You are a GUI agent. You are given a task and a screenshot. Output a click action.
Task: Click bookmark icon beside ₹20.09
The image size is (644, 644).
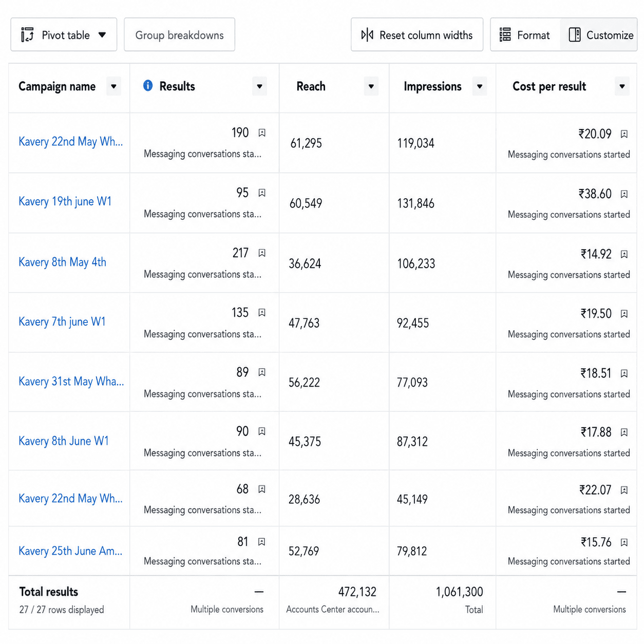pos(624,134)
